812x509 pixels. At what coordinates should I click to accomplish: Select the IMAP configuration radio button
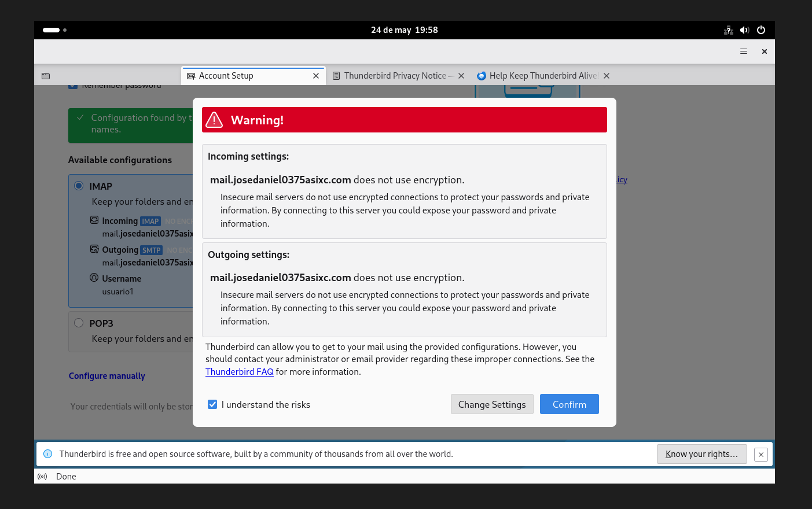pos(79,186)
